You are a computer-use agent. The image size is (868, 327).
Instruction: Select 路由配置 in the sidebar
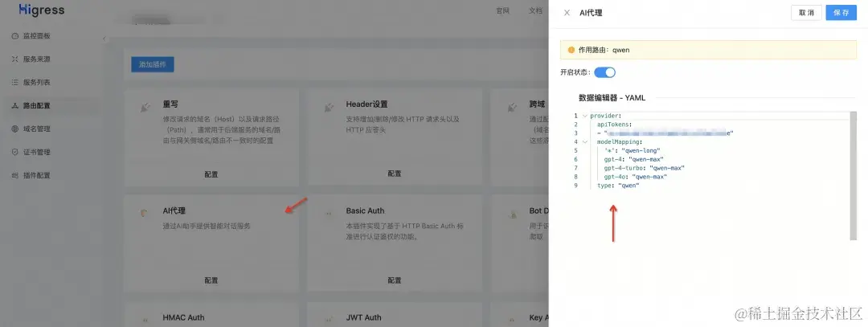point(36,106)
